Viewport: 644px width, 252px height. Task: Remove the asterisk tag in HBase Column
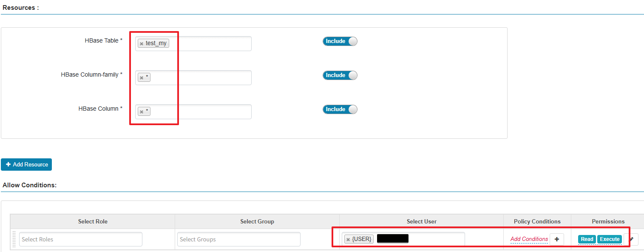tap(142, 112)
